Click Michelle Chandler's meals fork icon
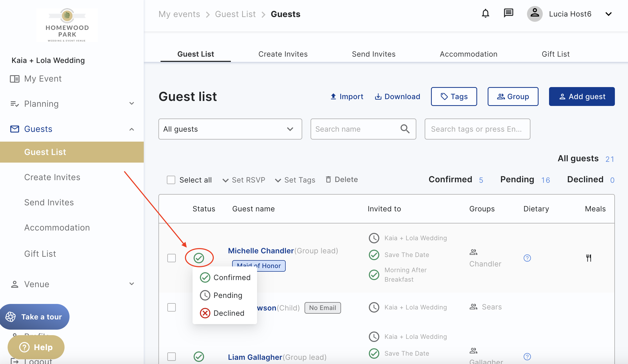628x364 pixels. point(589,258)
